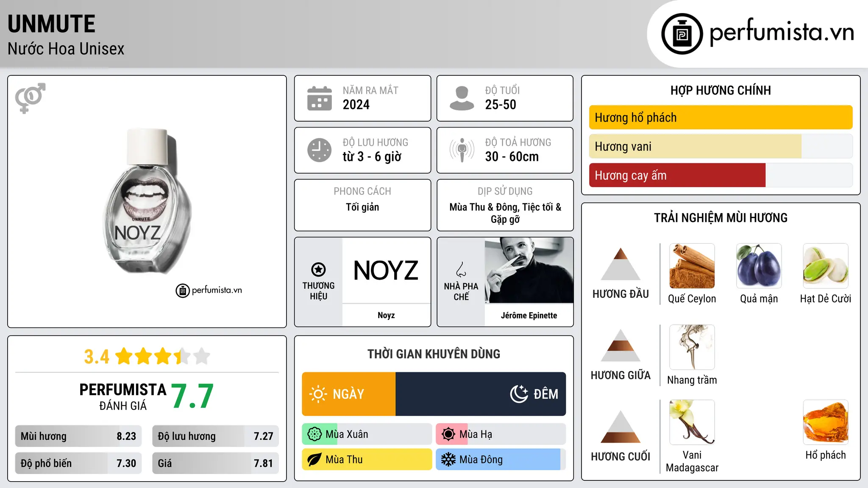Select the Hổ phách note image
Viewport: 868px width, 488px height.
pyautogui.click(x=826, y=422)
